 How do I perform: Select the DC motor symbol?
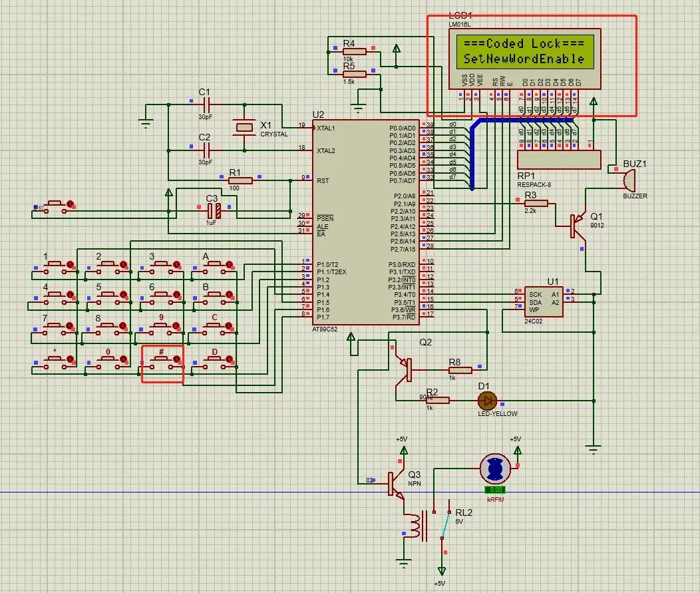[x=495, y=469]
